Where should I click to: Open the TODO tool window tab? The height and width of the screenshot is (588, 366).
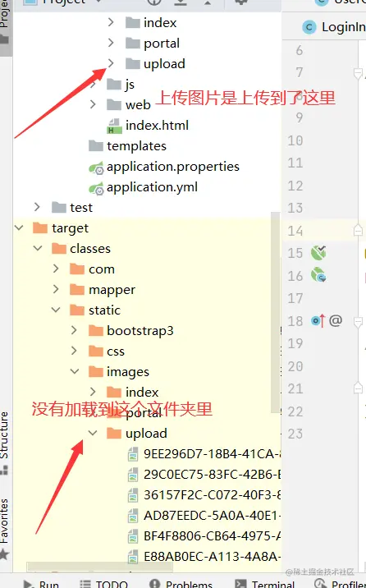(x=103, y=583)
